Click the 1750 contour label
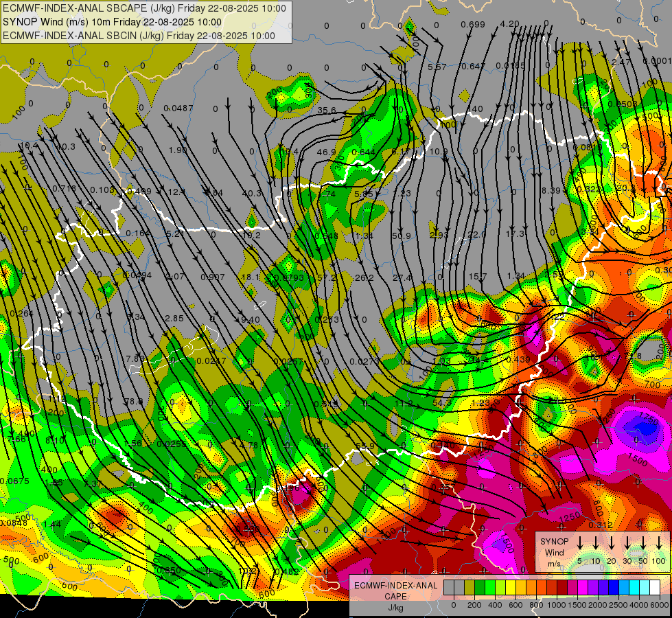This screenshot has width=672, height=618. point(649,418)
